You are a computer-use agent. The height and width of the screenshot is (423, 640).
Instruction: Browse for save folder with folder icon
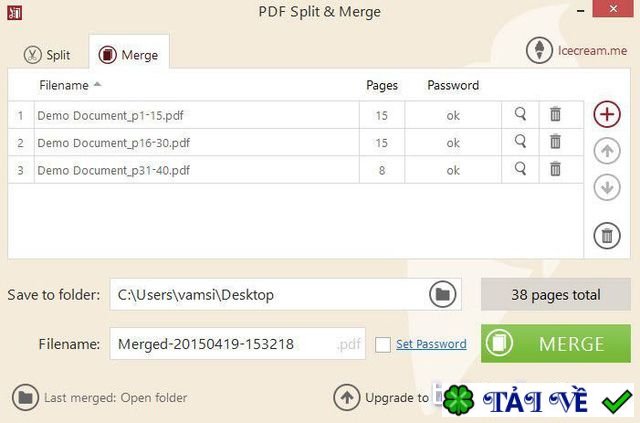(x=442, y=294)
